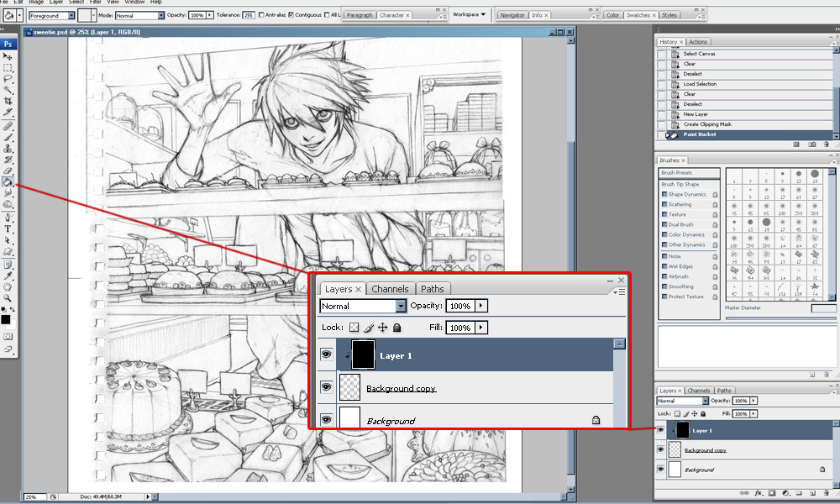Enable Scattering checkbox in Brushes
840x504 pixels.
664,205
